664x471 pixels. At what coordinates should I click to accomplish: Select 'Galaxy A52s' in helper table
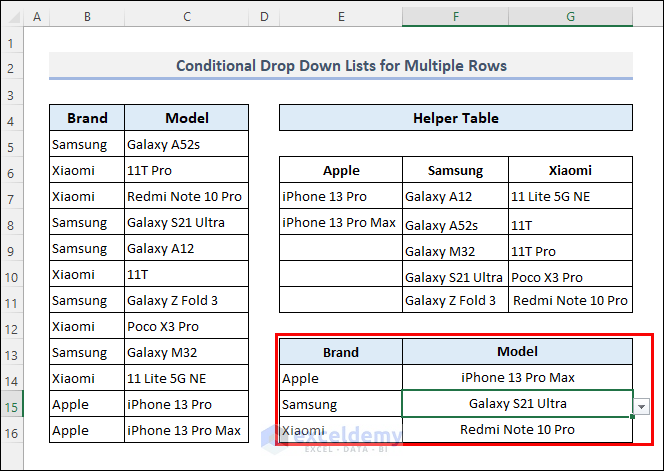455,222
